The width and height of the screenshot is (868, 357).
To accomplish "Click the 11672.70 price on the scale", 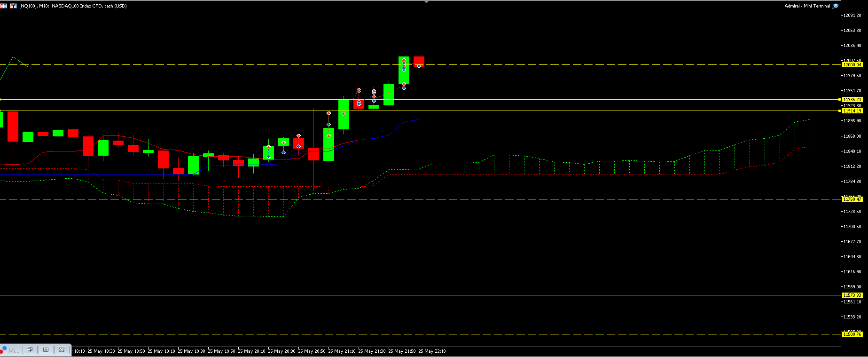I will [852, 242].
